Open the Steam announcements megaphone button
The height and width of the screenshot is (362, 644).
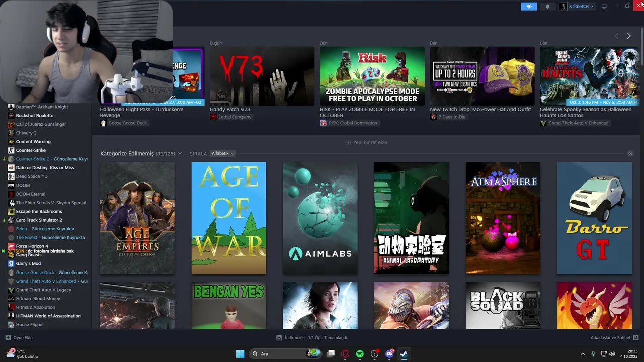529,6
